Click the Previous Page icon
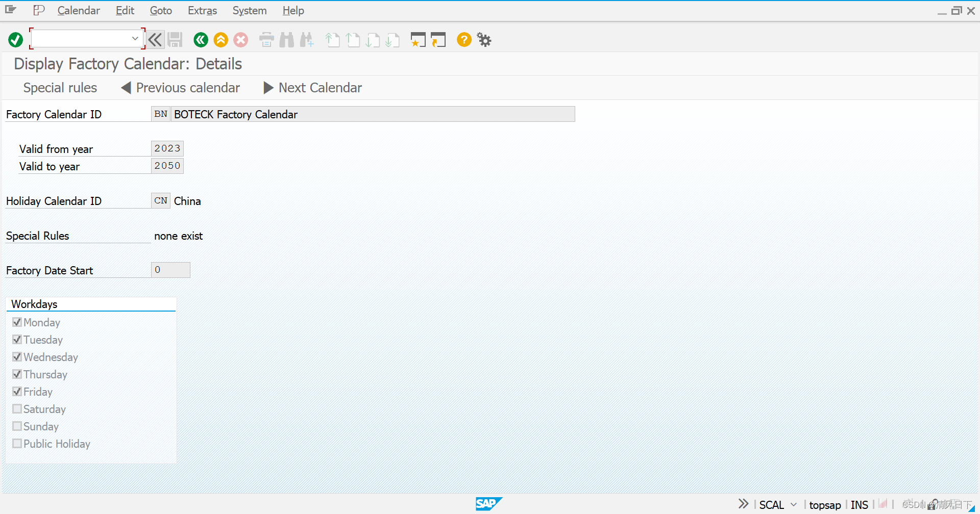The height and width of the screenshot is (514, 980). (x=353, y=39)
